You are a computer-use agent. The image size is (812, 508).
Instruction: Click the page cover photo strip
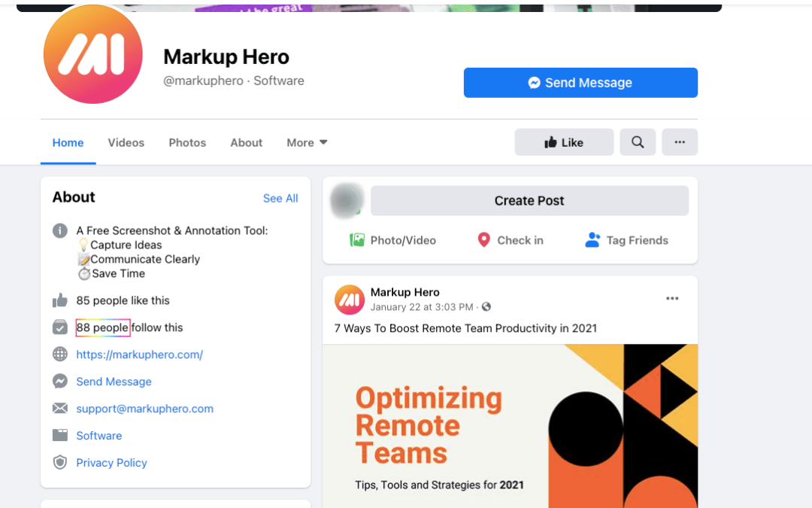click(368, 8)
